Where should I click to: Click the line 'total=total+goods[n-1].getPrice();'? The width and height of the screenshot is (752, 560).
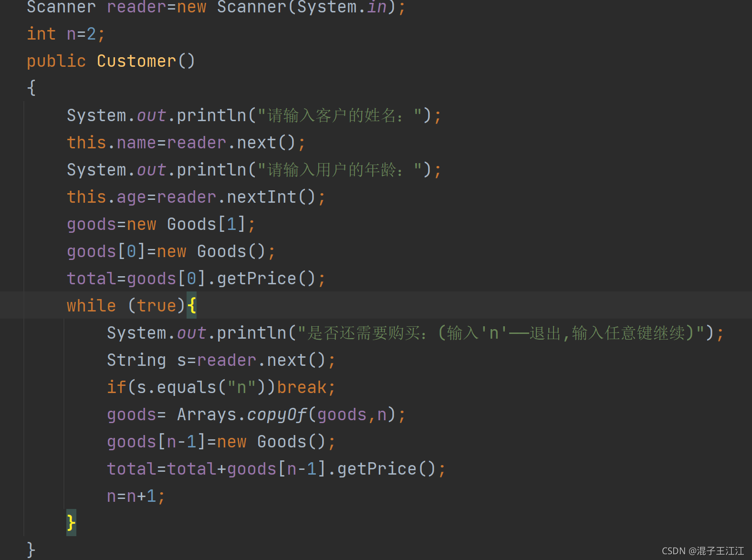276,469
